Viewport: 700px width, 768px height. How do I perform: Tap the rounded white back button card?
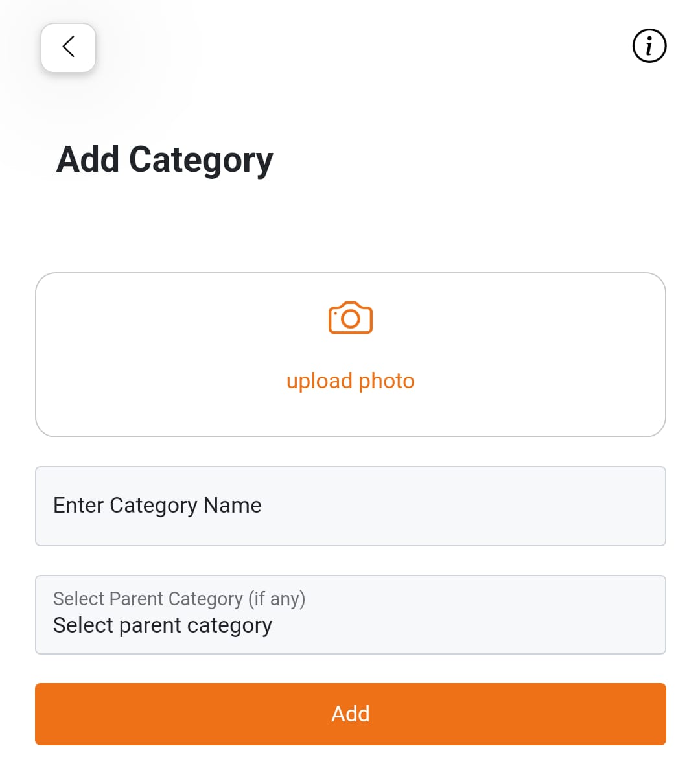tap(68, 47)
